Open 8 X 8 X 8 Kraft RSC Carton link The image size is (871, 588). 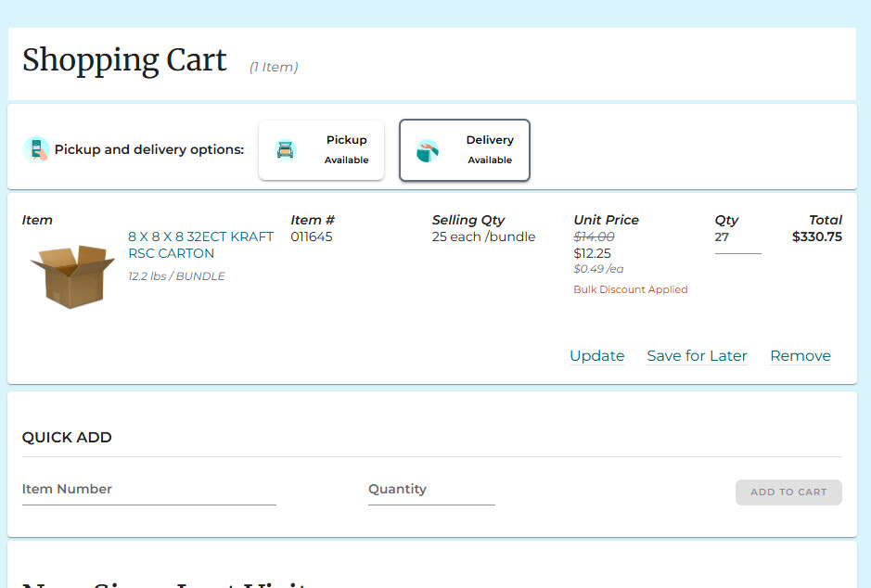click(x=200, y=245)
